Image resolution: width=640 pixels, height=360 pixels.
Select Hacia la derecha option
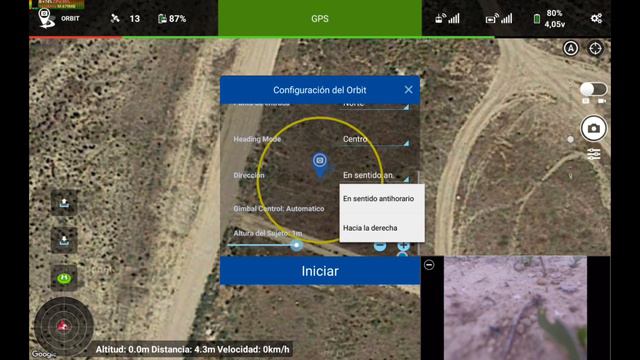click(382, 228)
